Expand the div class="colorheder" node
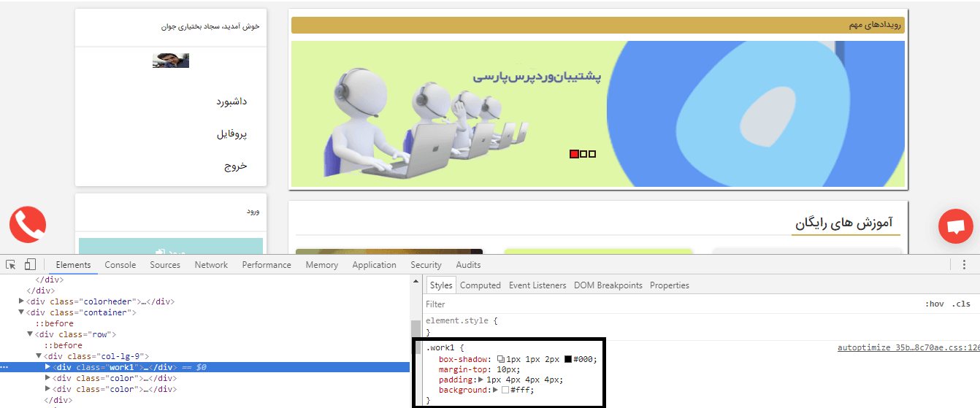980x408 pixels. [22, 301]
